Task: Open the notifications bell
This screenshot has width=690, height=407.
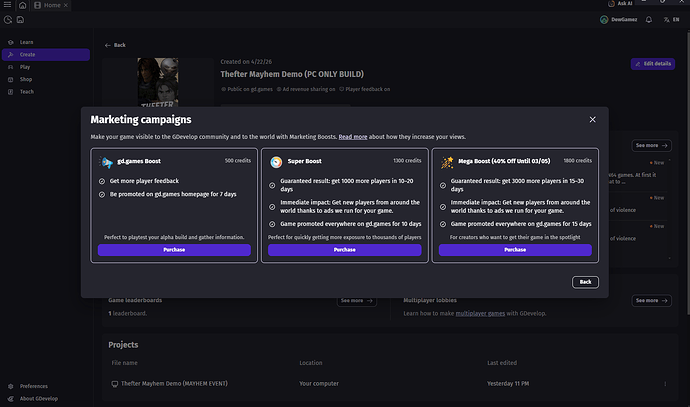Action: pyautogui.click(x=649, y=20)
